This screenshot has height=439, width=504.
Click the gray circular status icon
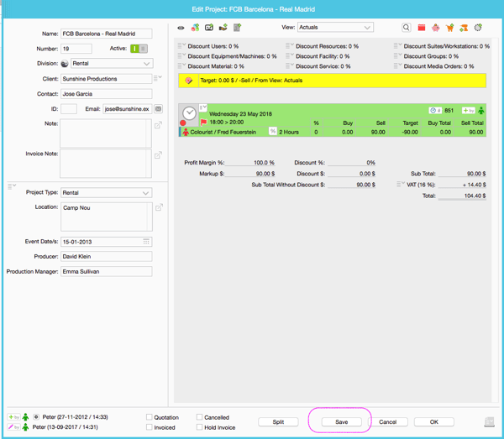478,28
